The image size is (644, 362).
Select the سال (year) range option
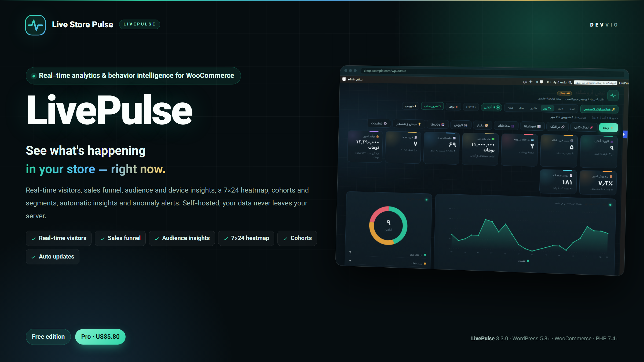pos(521,108)
